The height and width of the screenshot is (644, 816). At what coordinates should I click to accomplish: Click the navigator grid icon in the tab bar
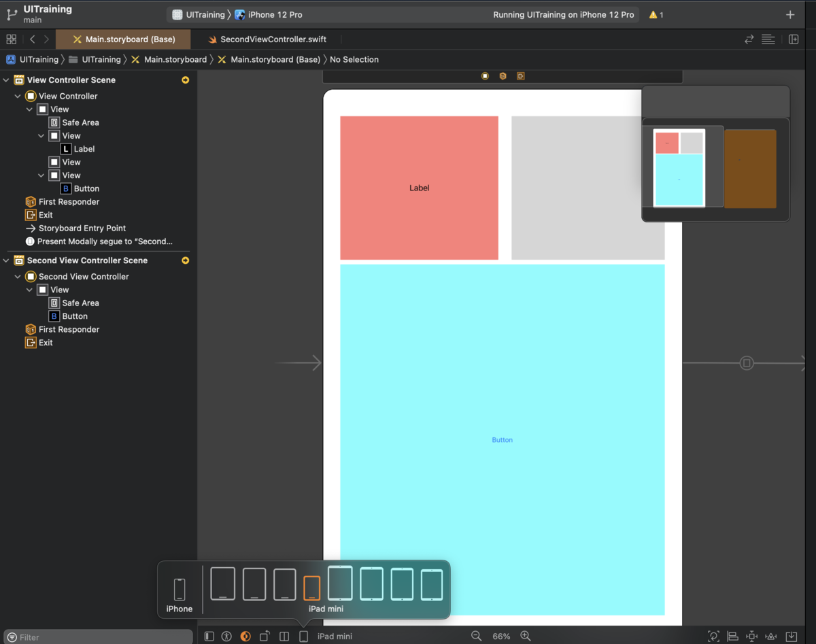(11, 39)
